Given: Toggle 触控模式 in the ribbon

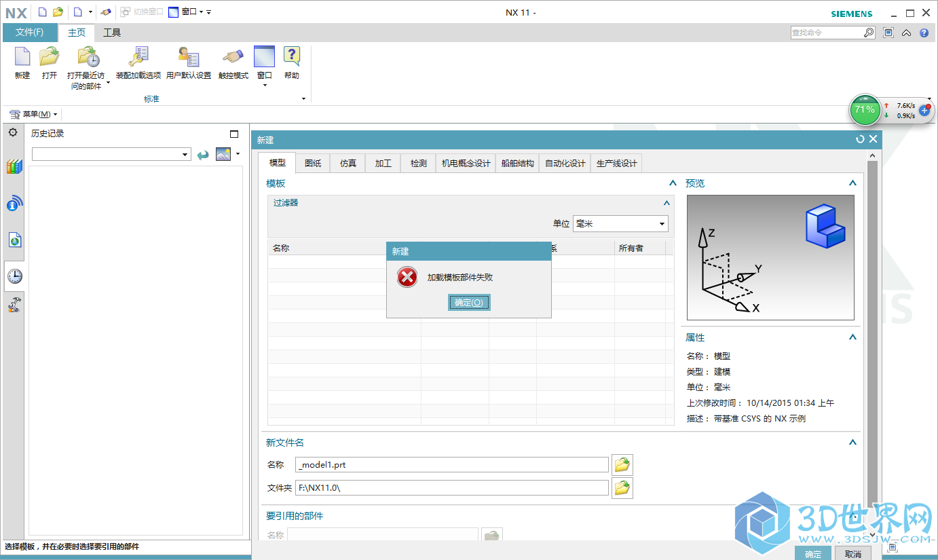Looking at the screenshot, I should click(233, 64).
